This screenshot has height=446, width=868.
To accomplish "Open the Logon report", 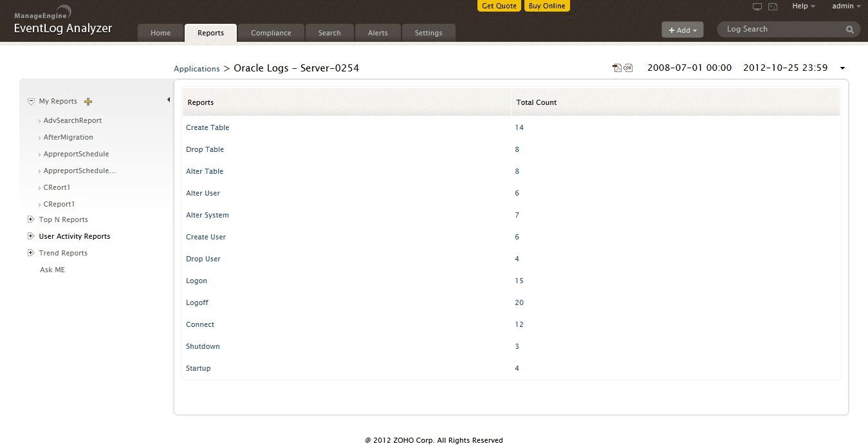I will pyautogui.click(x=196, y=281).
